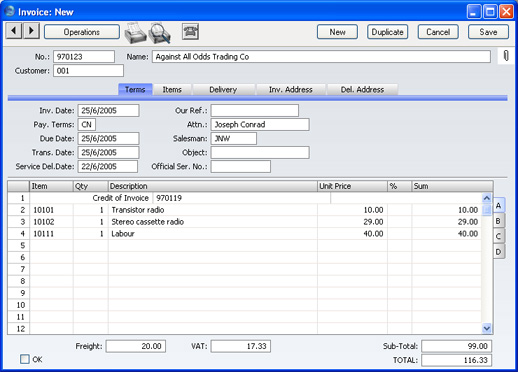Close the Invoice window
The width and height of the screenshot is (518, 372).
(x=506, y=12)
